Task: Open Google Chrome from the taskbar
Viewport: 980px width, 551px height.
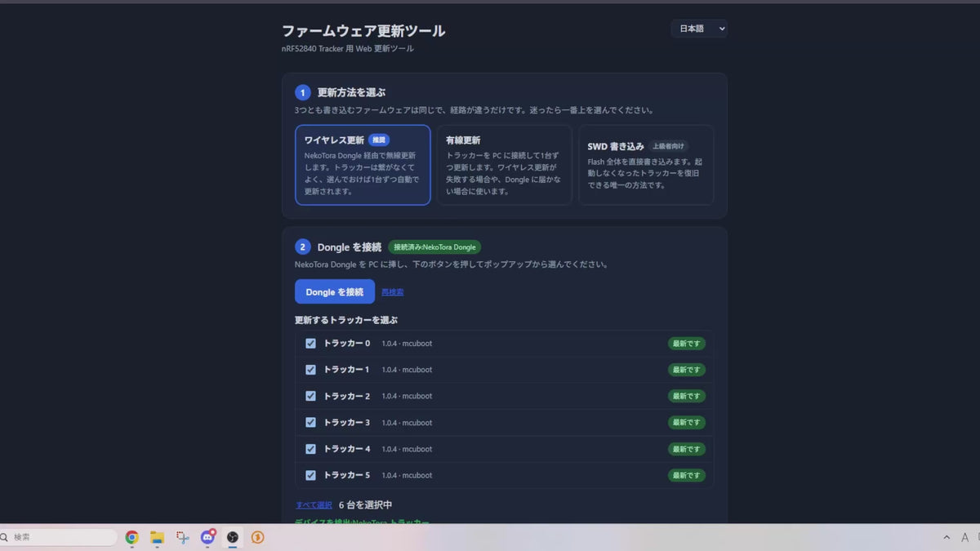Action: [131, 537]
